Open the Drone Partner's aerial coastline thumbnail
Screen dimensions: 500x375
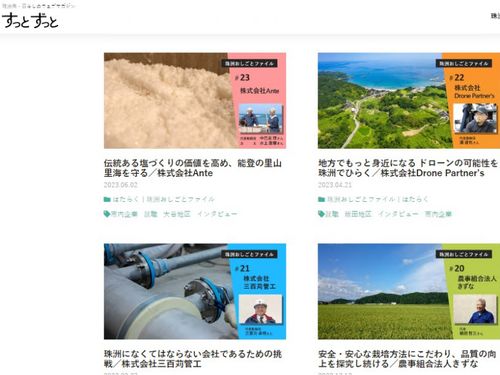coord(409,101)
